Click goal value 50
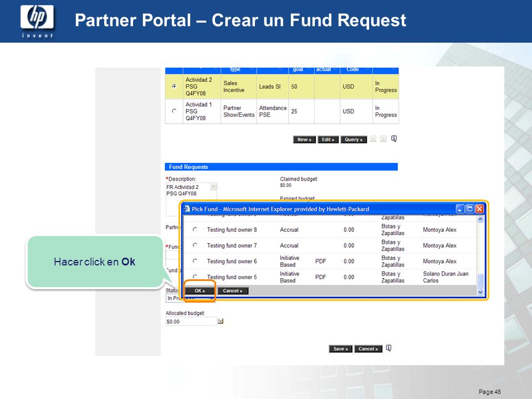Image resolution: width=532 pixels, height=399 pixels. click(294, 86)
